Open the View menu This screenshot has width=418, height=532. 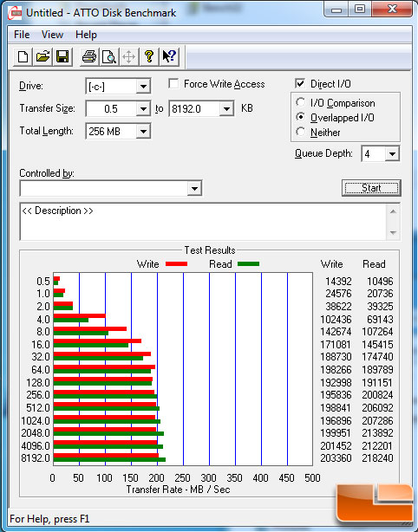[52, 35]
